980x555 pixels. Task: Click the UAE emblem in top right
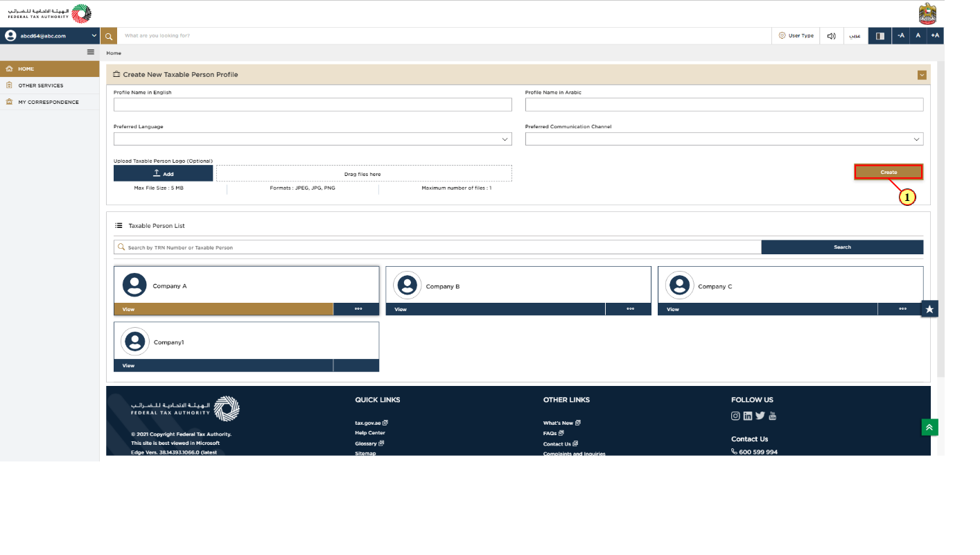pos(927,13)
